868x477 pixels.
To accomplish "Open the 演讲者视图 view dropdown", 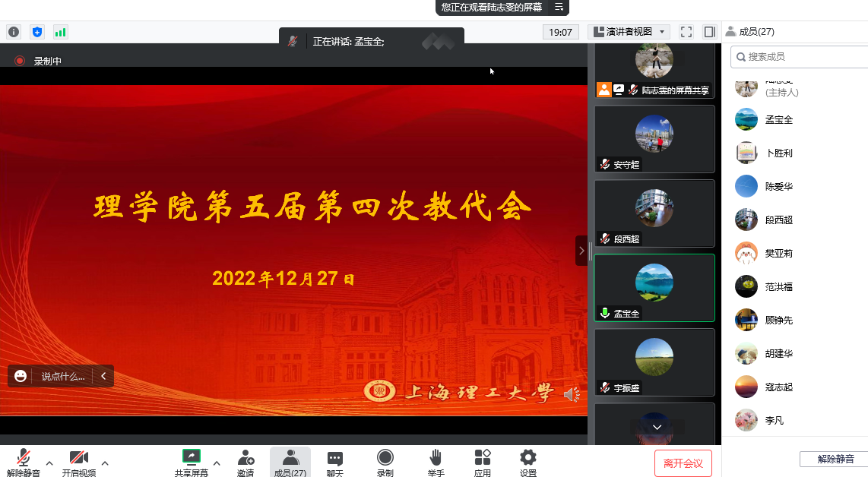I will (x=629, y=32).
